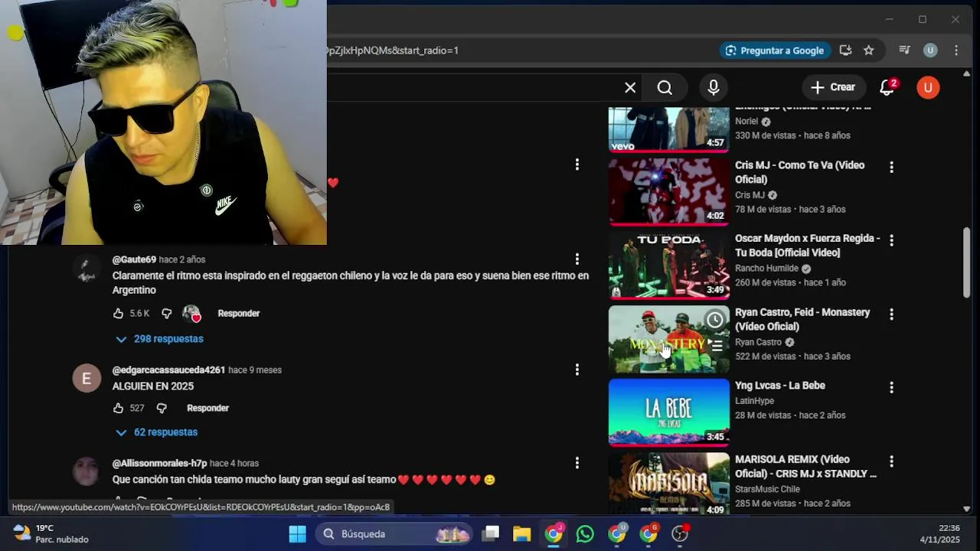This screenshot has height=551, width=980.
Task: Click creator heart icon on @Gaute69 comment
Action: point(191,314)
